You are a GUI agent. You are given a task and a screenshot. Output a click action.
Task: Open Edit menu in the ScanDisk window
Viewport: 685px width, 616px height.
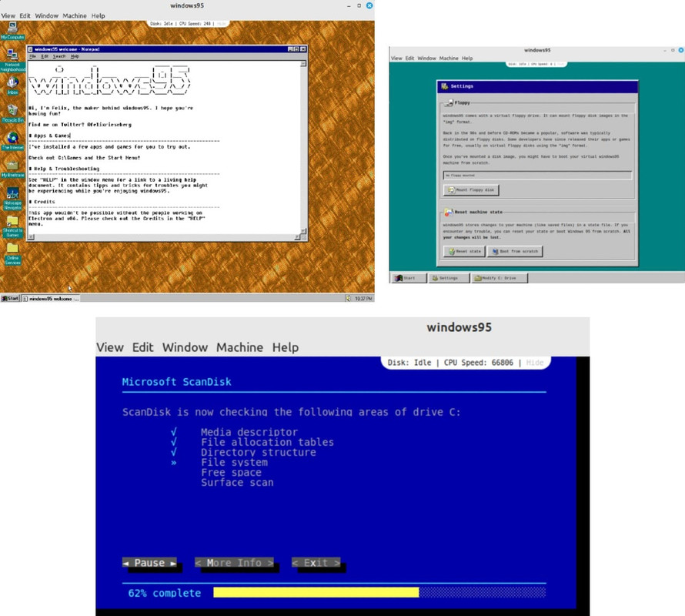(143, 347)
